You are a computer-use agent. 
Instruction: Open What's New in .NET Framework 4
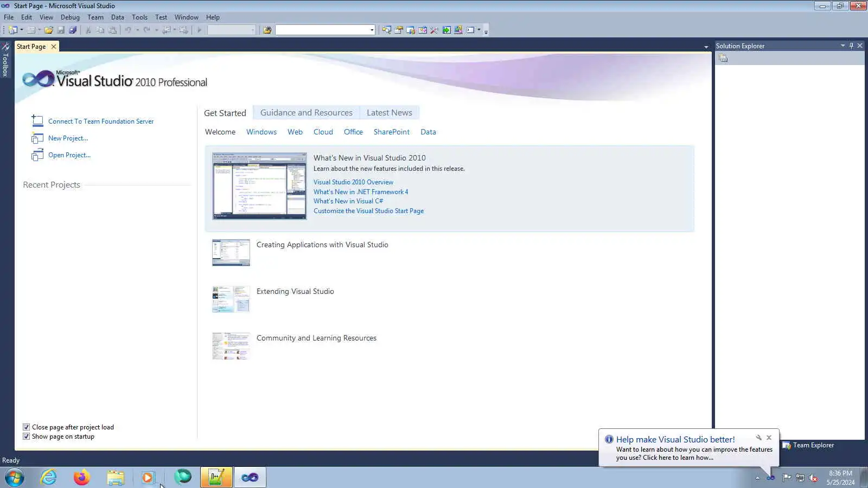coord(361,192)
